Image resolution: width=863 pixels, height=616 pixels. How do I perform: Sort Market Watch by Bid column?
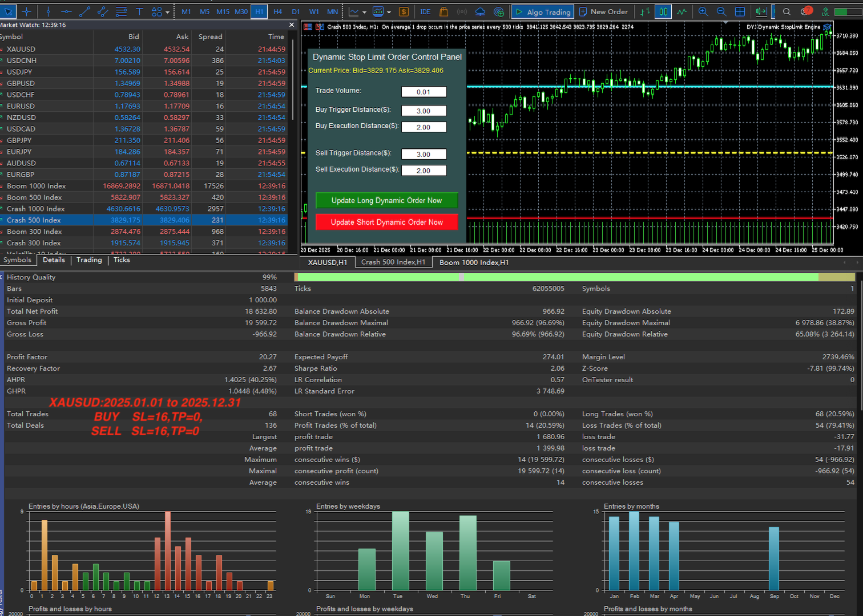click(x=134, y=37)
